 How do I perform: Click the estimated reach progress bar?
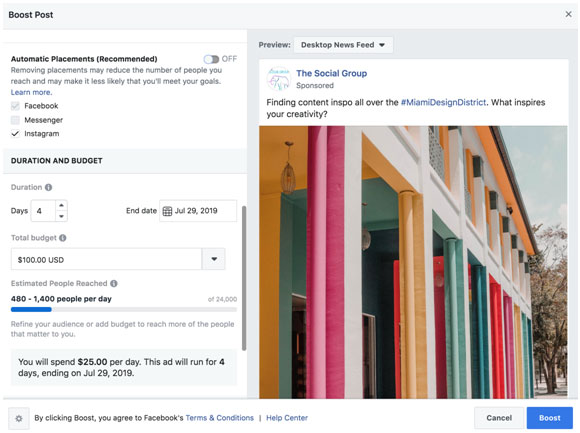click(x=124, y=309)
